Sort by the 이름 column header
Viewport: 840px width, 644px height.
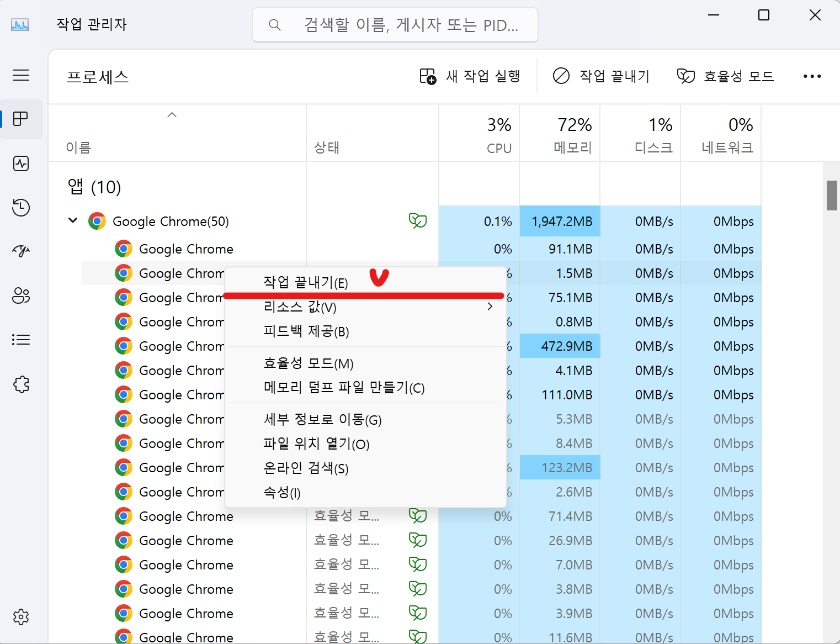(177, 134)
